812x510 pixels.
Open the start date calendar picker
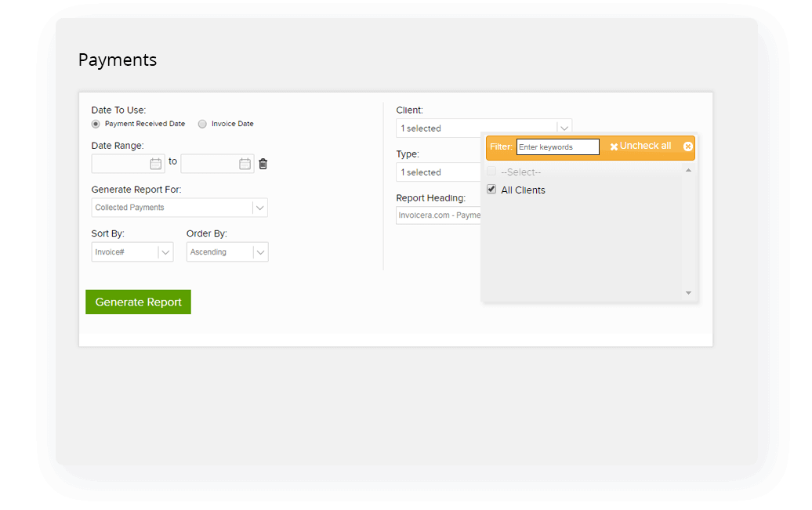point(155,164)
